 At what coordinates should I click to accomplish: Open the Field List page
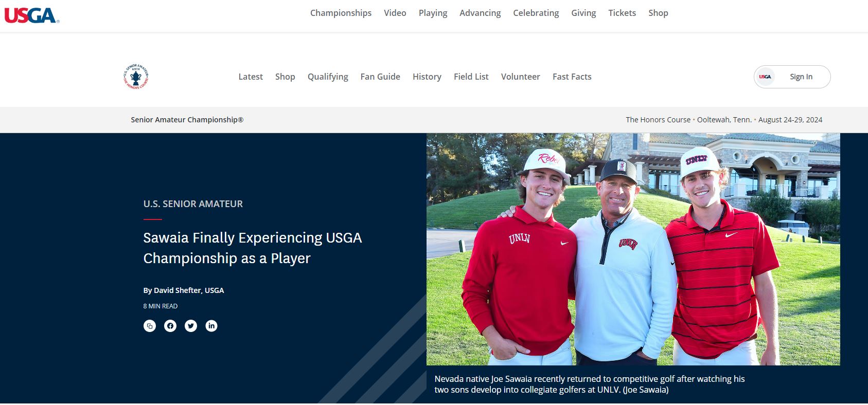pyautogui.click(x=471, y=76)
